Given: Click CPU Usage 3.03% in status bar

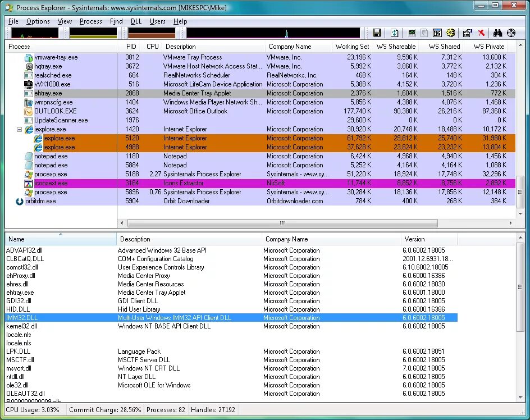Looking at the screenshot, I should [33, 410].
